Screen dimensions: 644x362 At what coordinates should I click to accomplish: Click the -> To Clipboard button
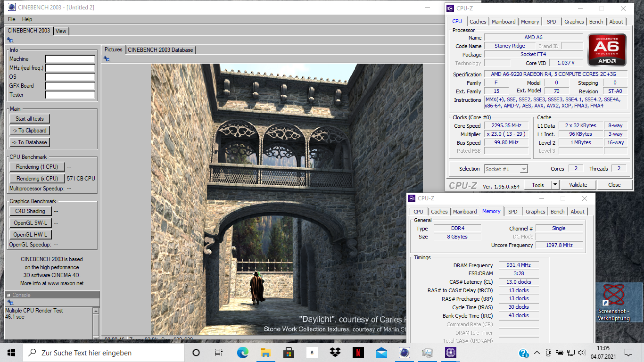tap(30, 131)
